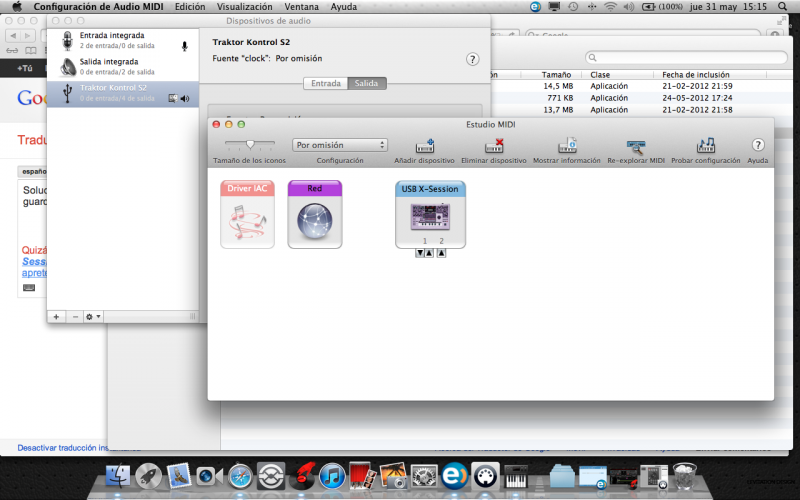Select the Finder row dated 24-05-2012 17:24

tap(641, 98)
